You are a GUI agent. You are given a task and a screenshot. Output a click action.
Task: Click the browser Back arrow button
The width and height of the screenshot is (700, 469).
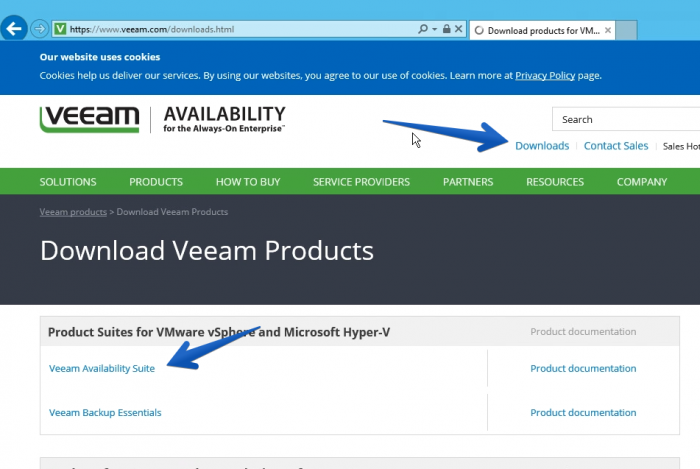(x=14, y=29)
